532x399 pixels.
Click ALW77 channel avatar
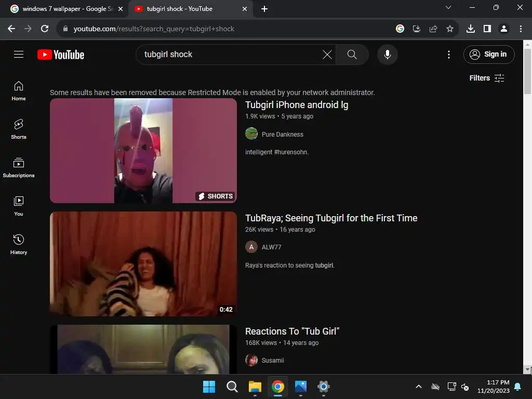pos(251,247)
